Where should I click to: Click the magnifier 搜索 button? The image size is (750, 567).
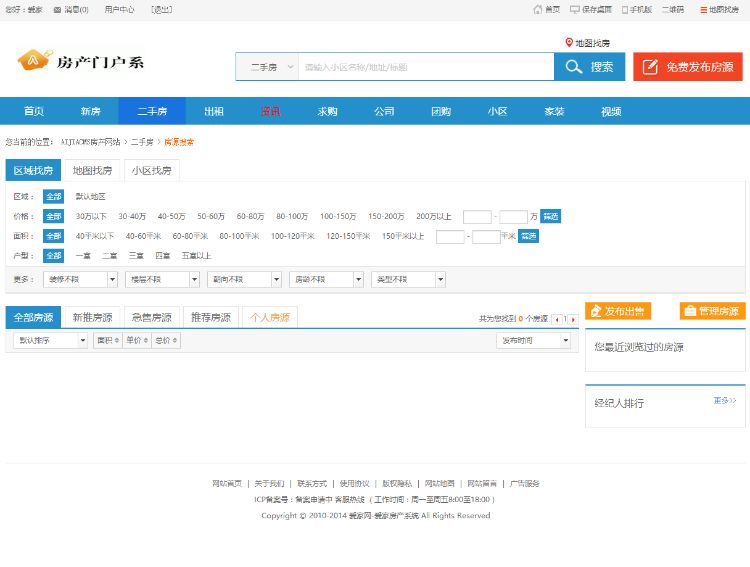[589, 67]
